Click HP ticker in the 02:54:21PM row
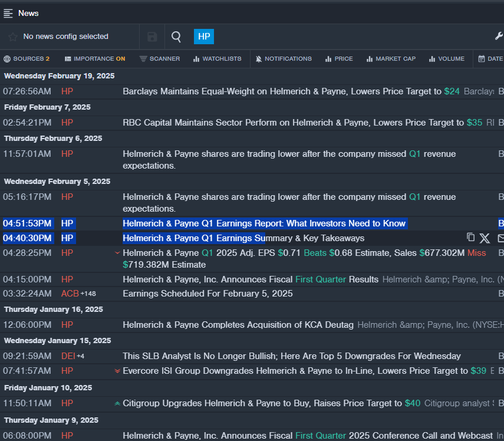The height and width of the screenshot is (441, 504). [x=67, y=123]
